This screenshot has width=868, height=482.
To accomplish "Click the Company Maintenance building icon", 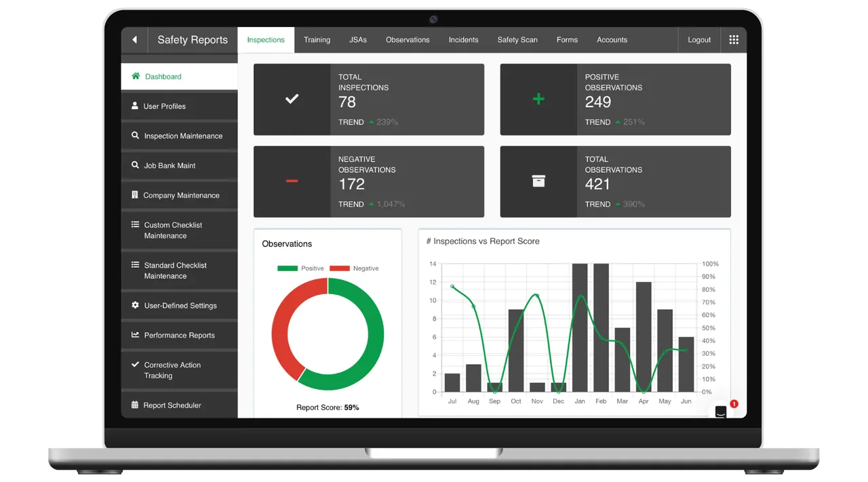I will pos(135,195).
